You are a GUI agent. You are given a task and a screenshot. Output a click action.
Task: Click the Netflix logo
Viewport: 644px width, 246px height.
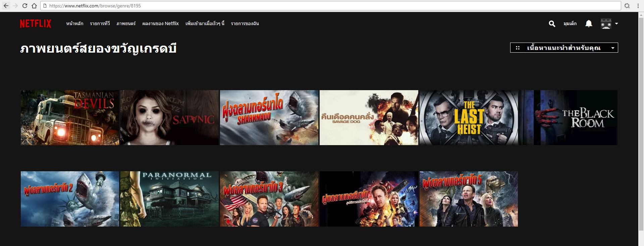[x=36, y=23]
